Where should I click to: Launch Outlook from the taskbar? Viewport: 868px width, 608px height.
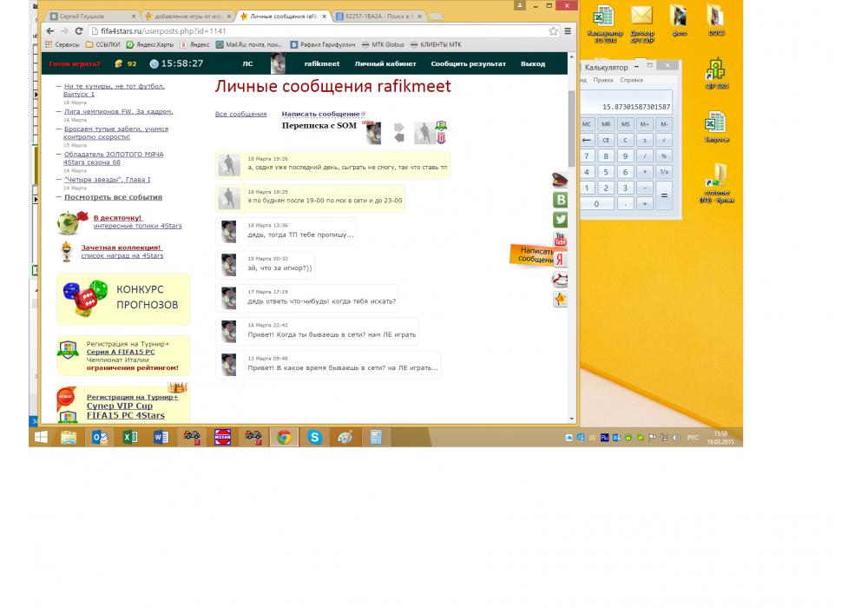(99, 438)
